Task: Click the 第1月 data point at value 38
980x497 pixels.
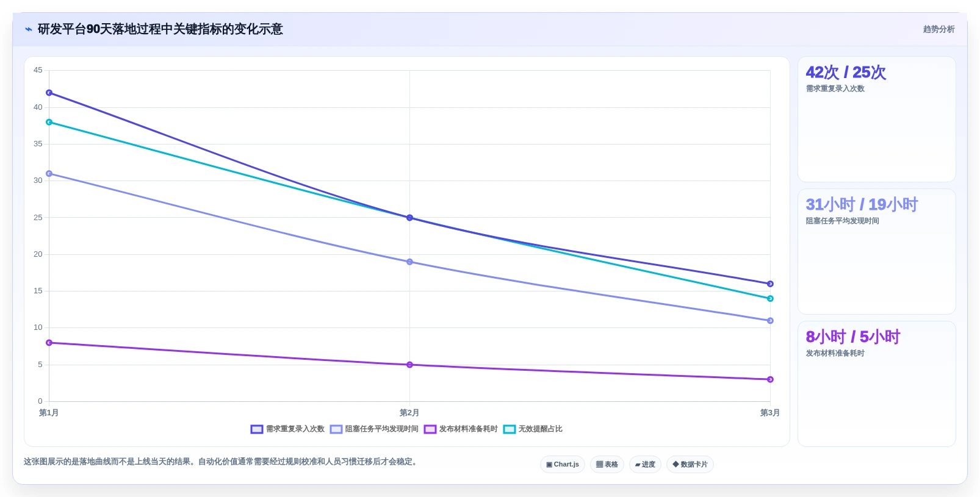Action: (x=49, y=122)
